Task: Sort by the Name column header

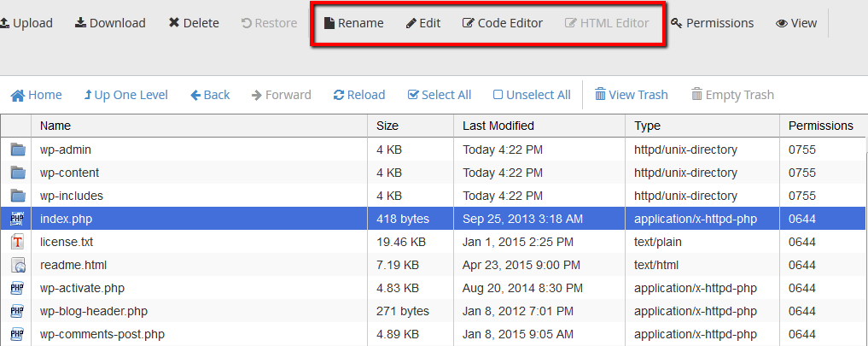Action: [x=55, y=126]
